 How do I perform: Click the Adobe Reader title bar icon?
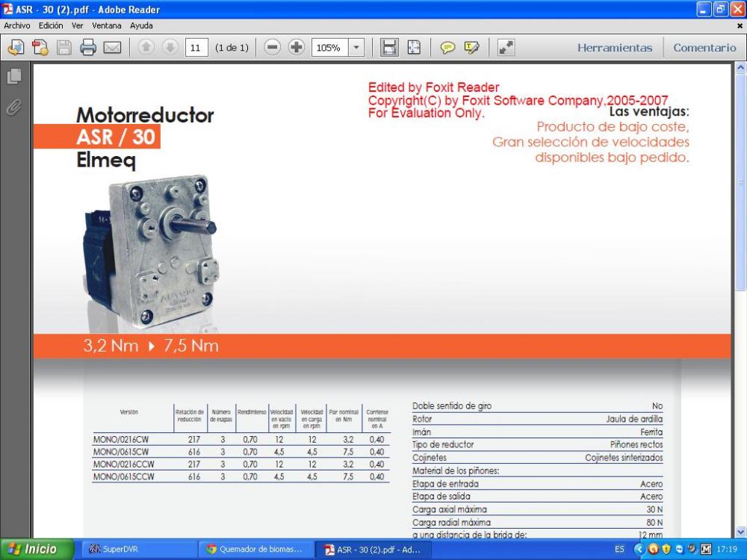point(8,9)
